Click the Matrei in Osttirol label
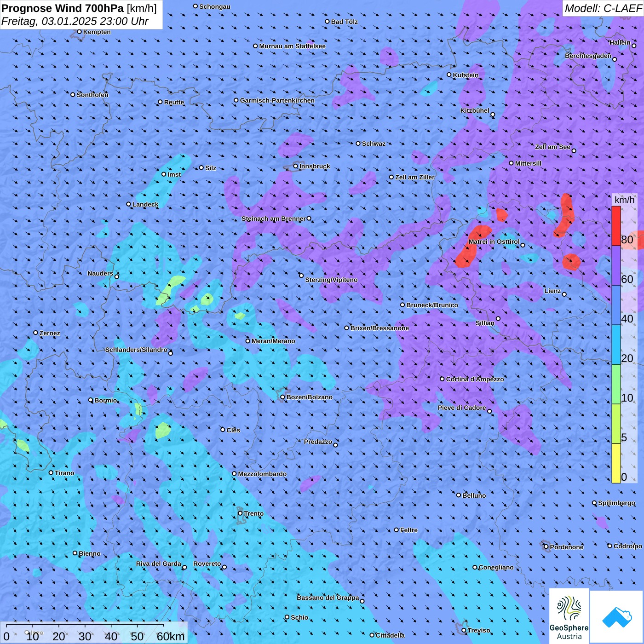 click(494, 241)
